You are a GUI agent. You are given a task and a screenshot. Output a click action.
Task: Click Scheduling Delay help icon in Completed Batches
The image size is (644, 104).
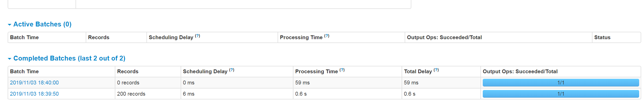point(232,70)
